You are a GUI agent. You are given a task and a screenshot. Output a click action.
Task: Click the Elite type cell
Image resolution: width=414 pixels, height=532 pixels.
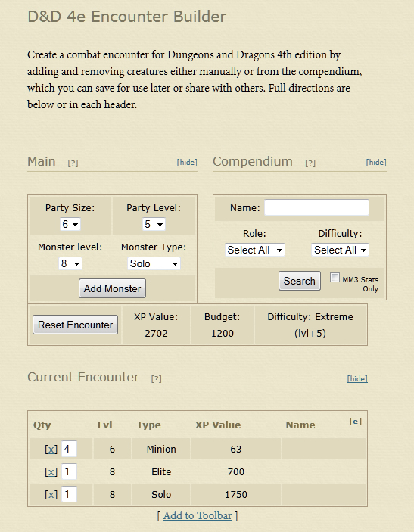[161, 472]
